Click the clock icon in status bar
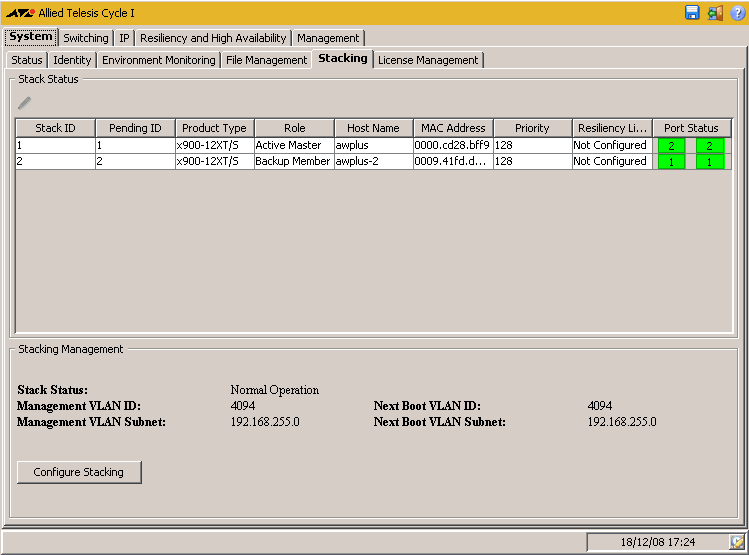This screenshot has height=555, width=749. click(x=736, y=542)
